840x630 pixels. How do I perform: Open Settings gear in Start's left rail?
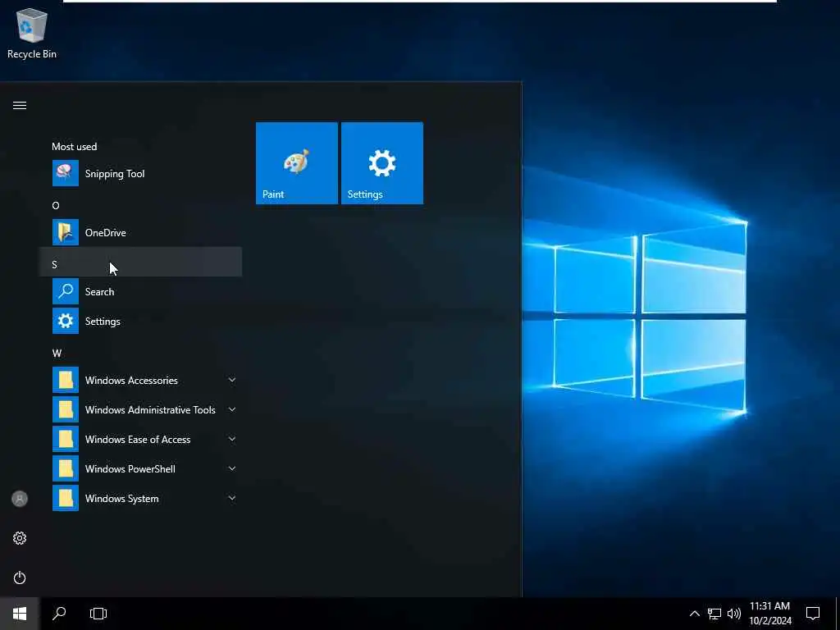[x=20, y=538]
